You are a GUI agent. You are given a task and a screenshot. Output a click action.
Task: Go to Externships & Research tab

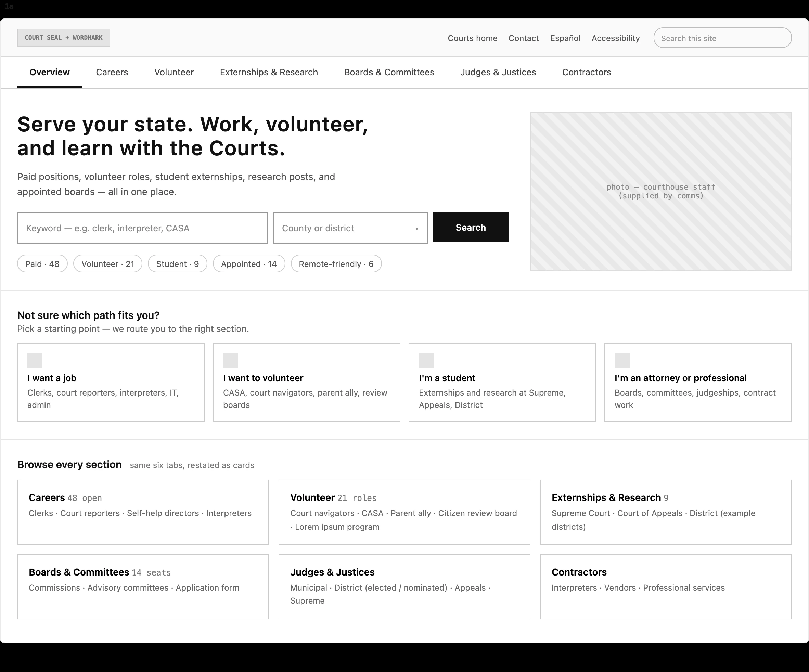pos(269,73)
